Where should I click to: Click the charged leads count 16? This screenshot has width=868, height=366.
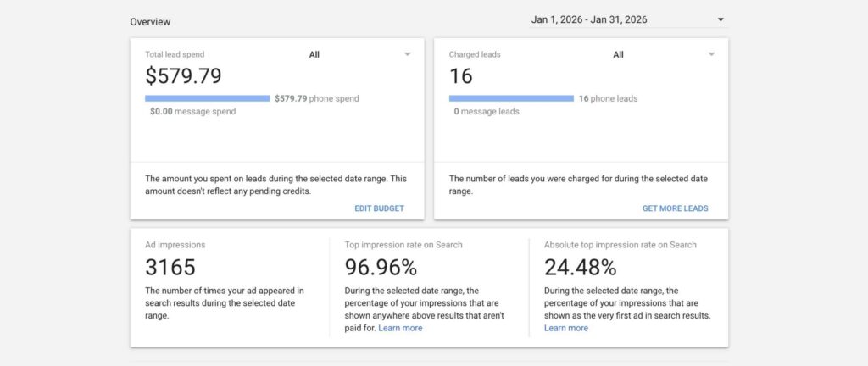click(x=460, y=75)
